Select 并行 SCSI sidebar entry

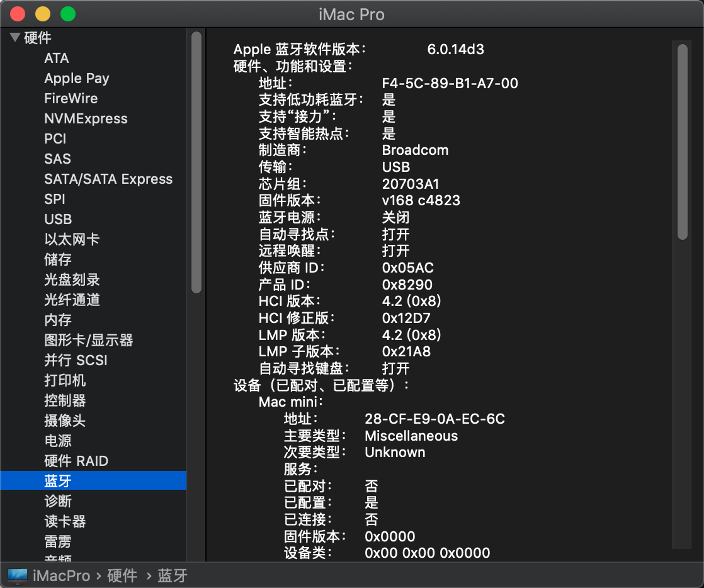pyautogui.click(x=76, y=361)
